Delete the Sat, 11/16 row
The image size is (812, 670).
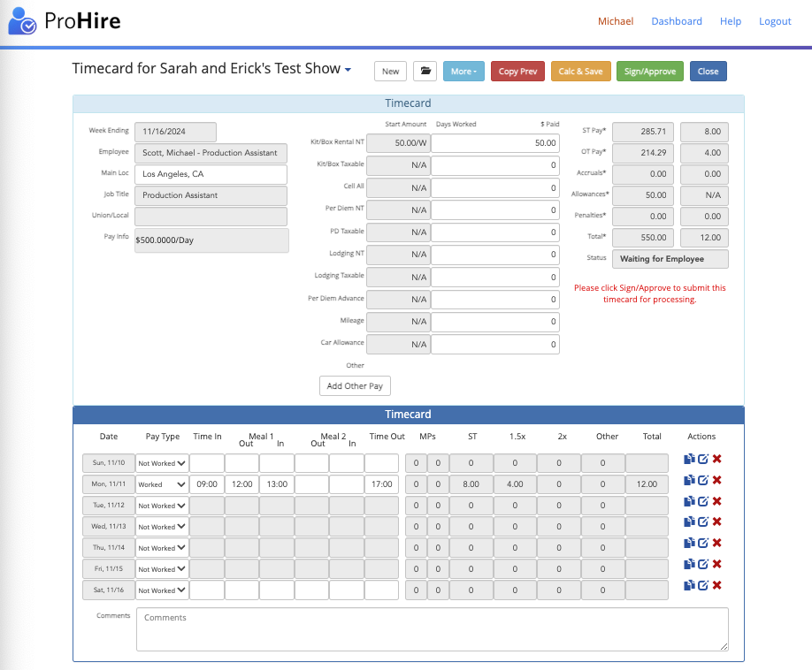pos(716,585)
